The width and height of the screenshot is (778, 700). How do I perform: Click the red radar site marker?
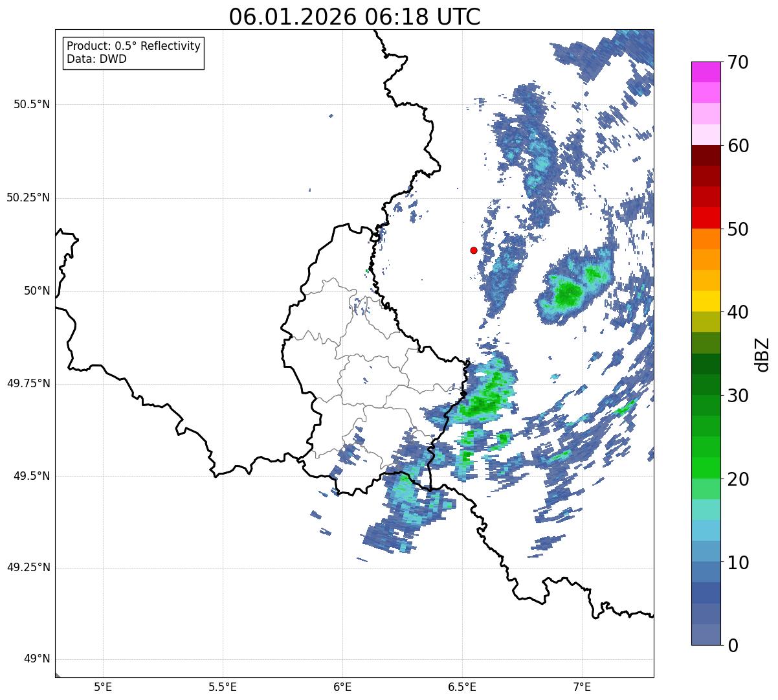(474, 250)
